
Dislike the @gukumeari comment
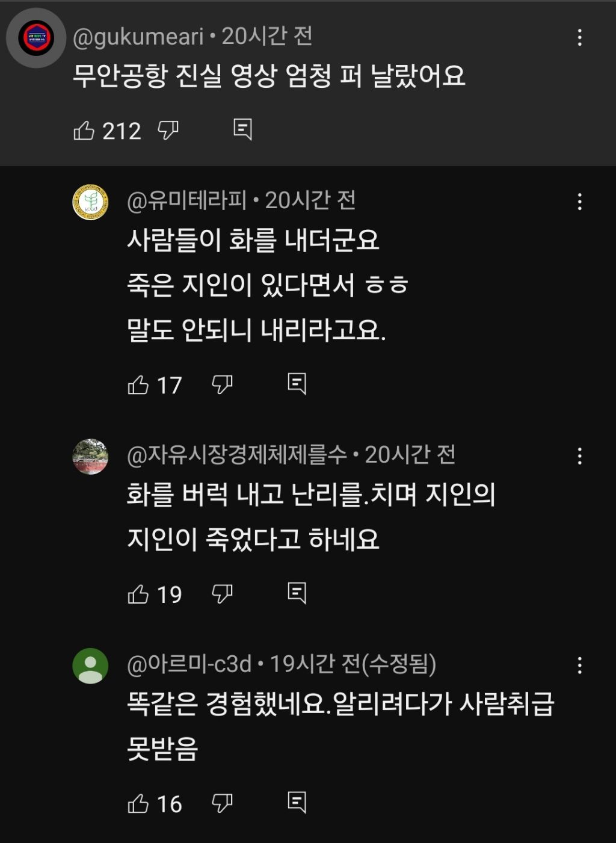(168, 130)
